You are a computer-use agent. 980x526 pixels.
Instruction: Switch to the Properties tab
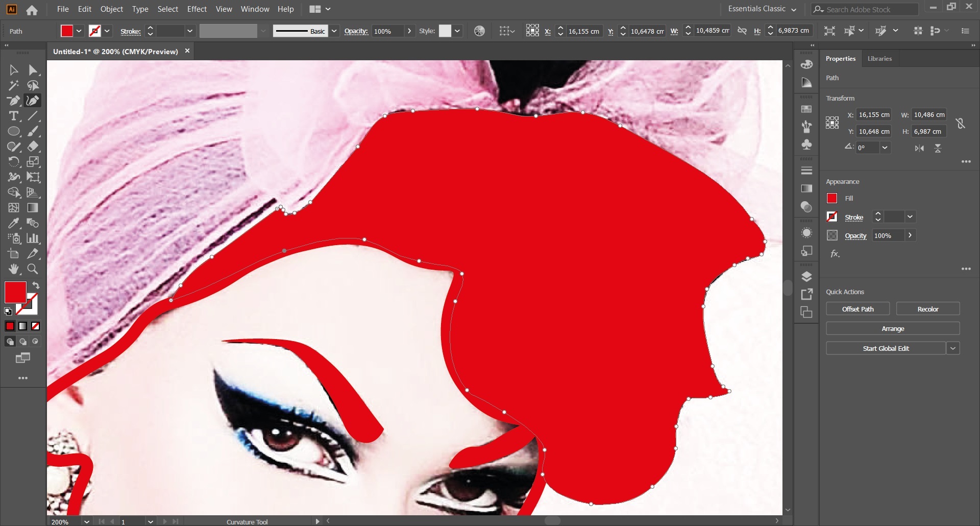tap(841, 59)
